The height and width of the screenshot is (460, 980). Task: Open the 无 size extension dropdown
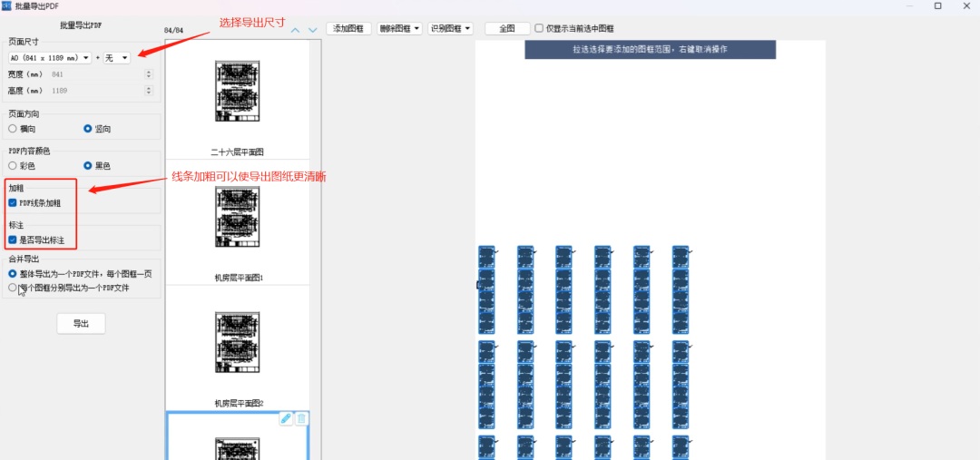pos(116,57)
